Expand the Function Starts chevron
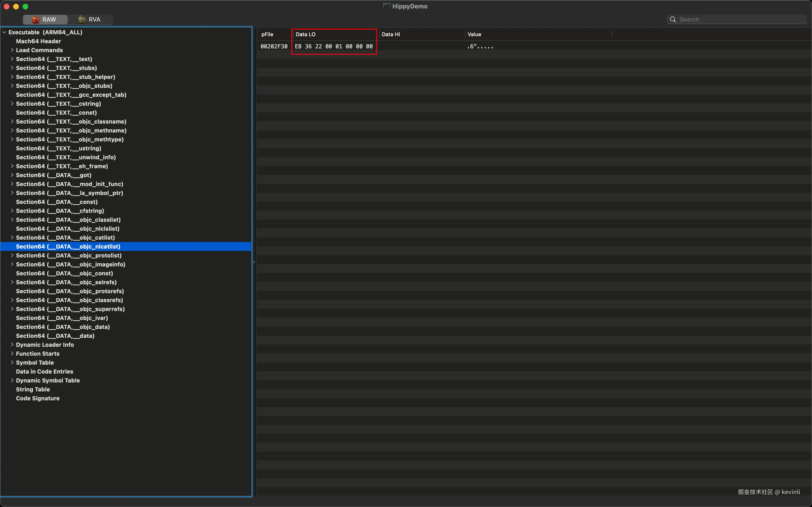Screen dimensions: 812x507 pyautogui.click(x=12, y=353)
